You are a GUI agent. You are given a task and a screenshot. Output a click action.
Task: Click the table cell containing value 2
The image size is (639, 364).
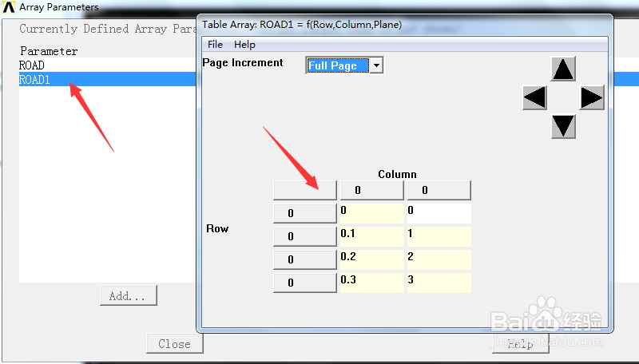pyautogui.click(x=439, y=259)
